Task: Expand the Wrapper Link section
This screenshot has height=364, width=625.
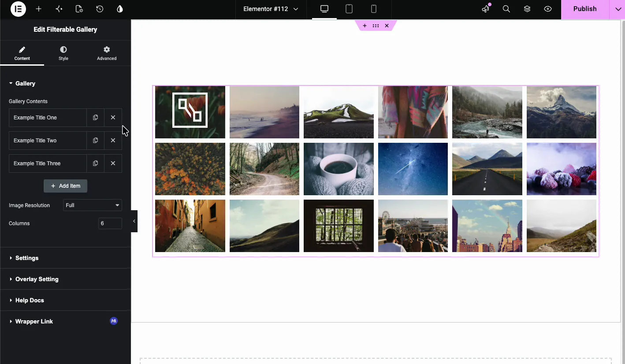Action: [x=65, y=321]
